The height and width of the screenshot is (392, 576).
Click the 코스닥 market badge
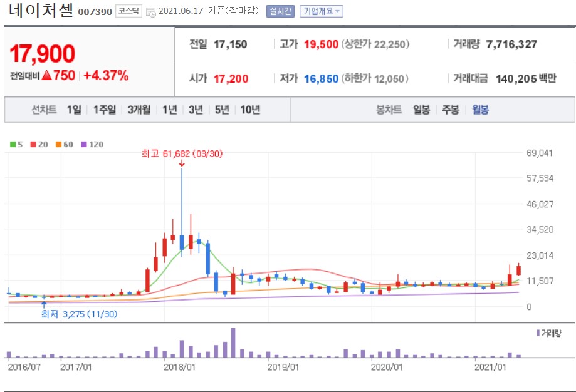(x=128, y=11)
